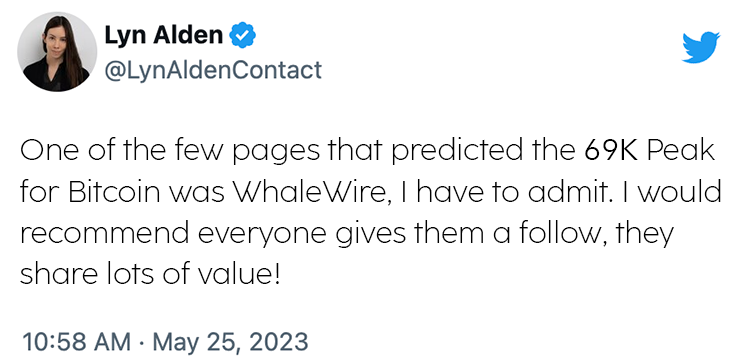Open the @LynAldenContact handle link

click(213, 70)
